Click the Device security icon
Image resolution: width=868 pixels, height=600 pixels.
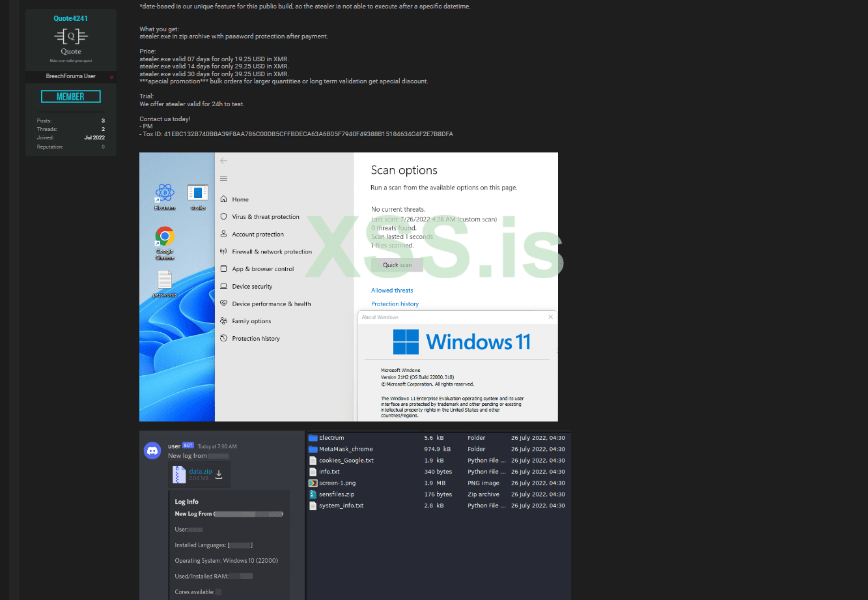[x=224, y=286]
